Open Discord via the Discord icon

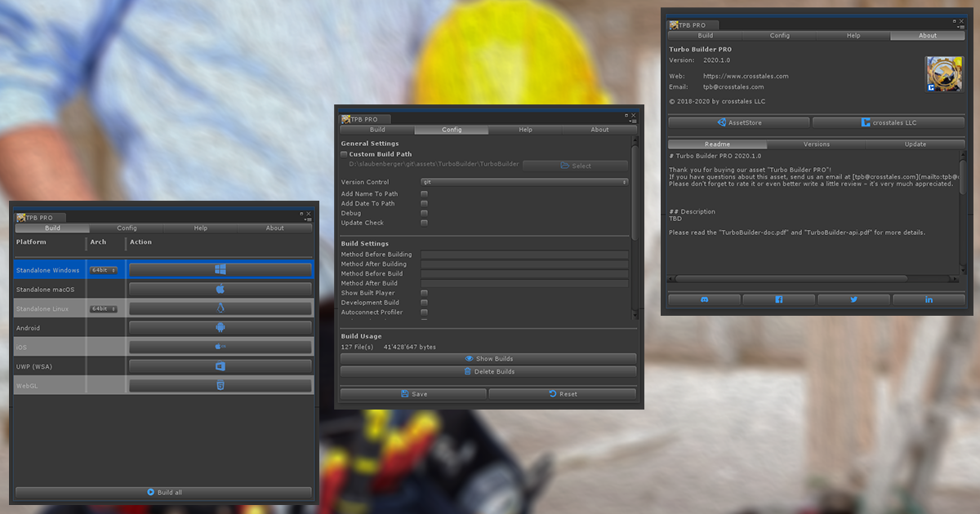coord(703,299)
